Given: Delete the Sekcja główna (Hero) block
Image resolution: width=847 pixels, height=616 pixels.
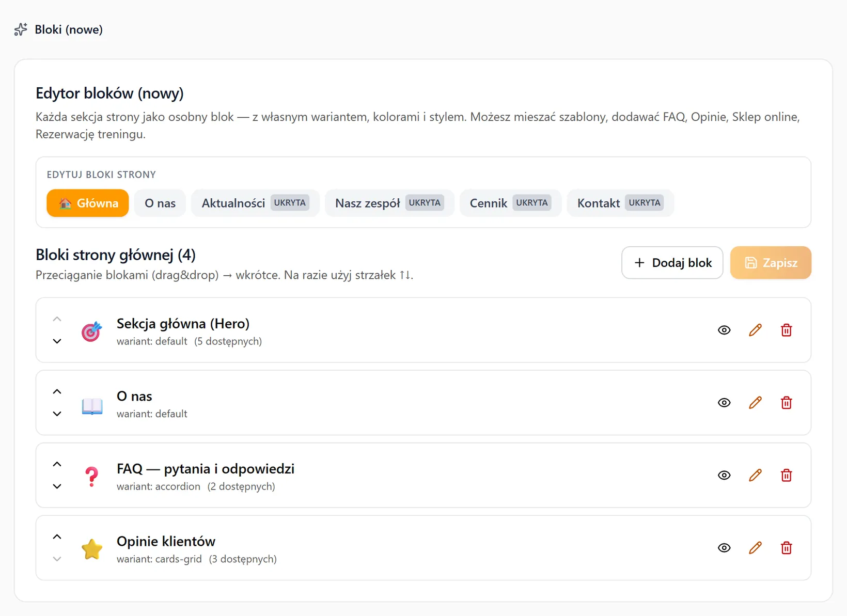Looking at the screenshot, I should click(x=786, y=330).
